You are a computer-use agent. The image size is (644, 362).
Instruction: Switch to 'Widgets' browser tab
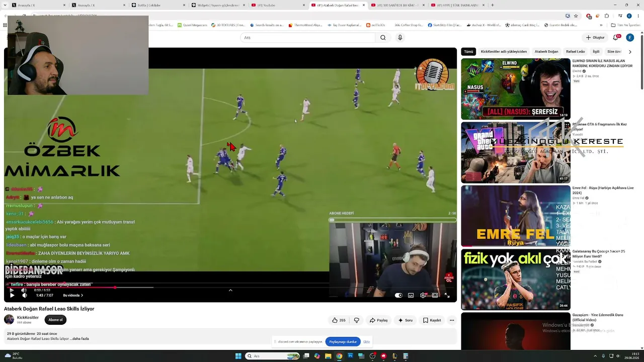pos(217,5)
